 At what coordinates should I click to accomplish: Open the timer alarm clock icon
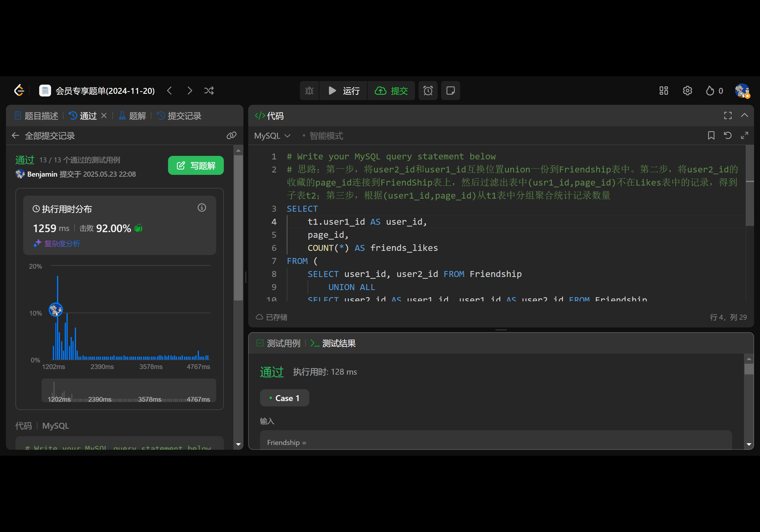pos(428,91)
